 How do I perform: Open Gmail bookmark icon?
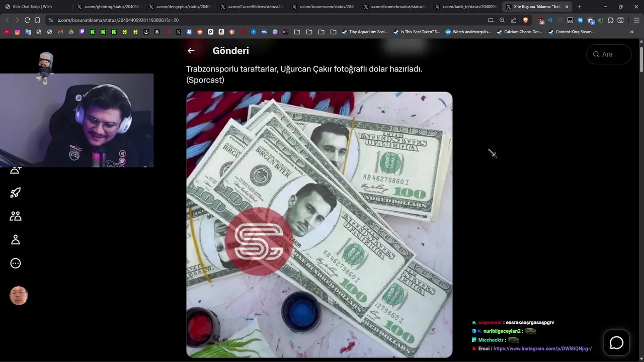pos(60,32)
